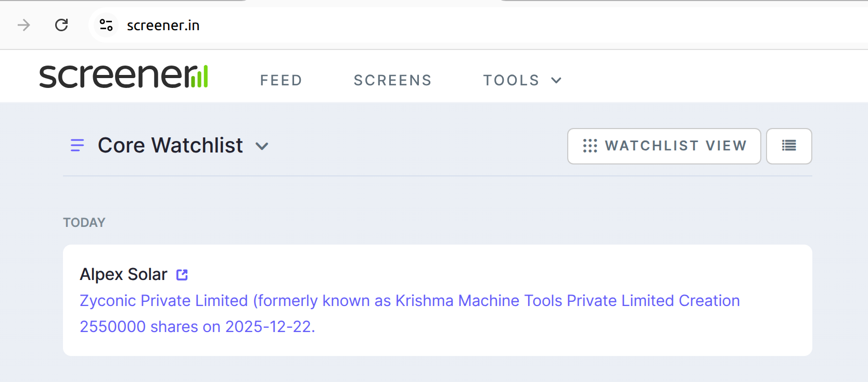
Task: Open the TOOLS menu label
Action: (511, 80)
